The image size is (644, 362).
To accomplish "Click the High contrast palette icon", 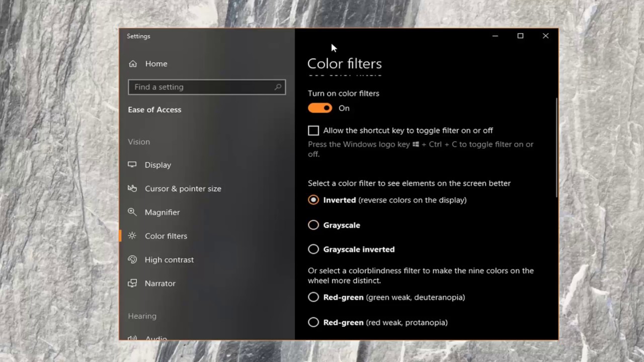I will point(132,259).
